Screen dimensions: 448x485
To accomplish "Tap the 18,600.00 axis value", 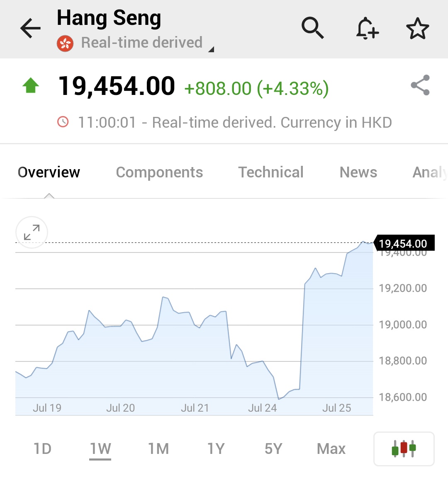I will (x=403, y=397).
